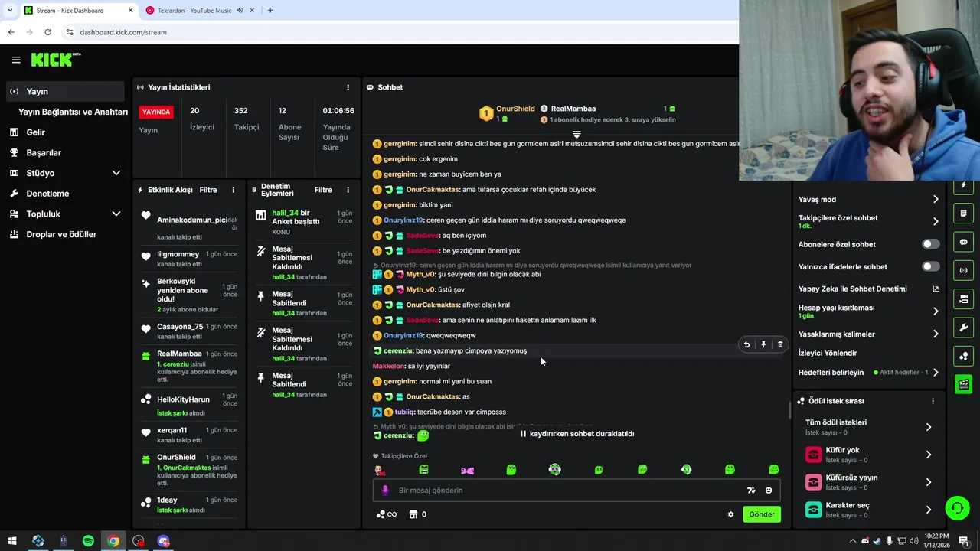Image resolution: width=980 pixels, height=551 pixels.
Task: Click İzleyici Yönlendir option
Action: click(x=828, y=354)
